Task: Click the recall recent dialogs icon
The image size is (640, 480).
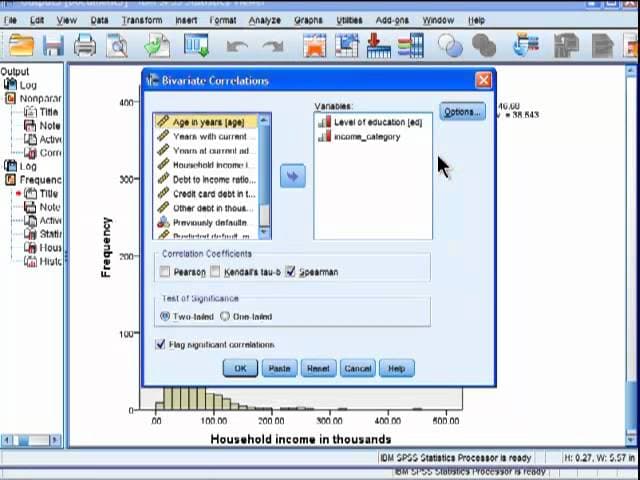Action: coord(197,45)
